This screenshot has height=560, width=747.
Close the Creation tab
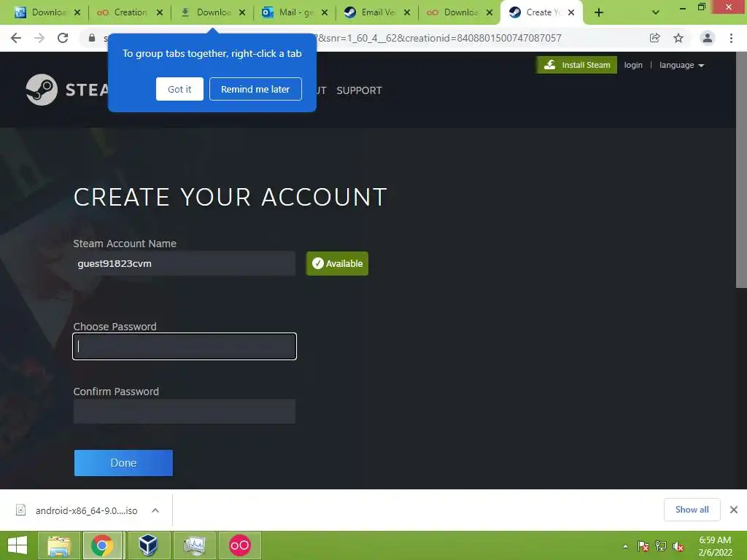tap(160, 12)
